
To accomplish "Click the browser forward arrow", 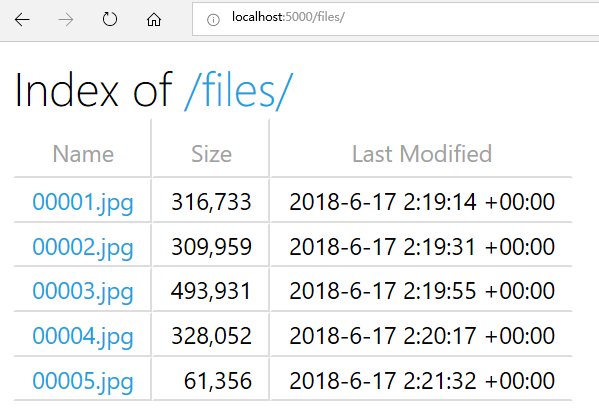I will pos(66,19).
